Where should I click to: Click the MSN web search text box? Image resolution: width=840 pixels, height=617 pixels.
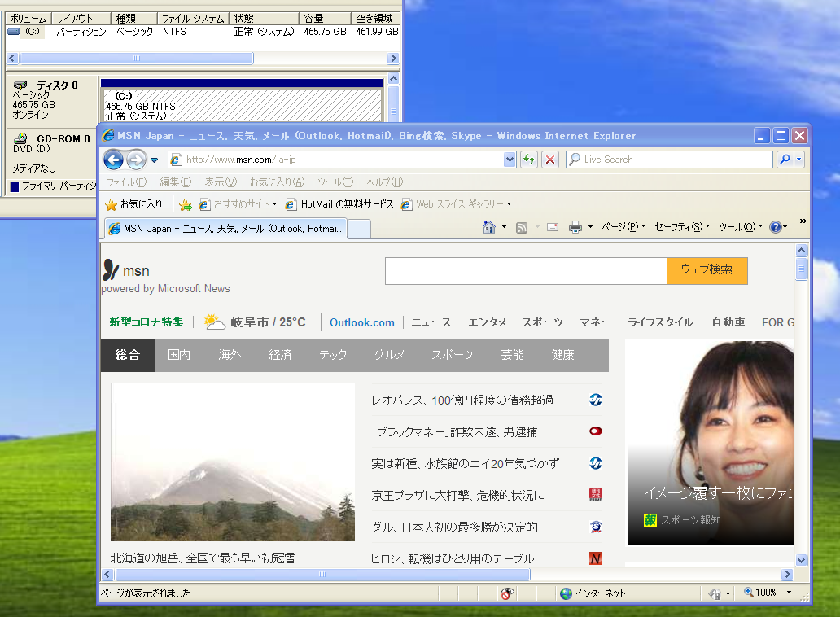(x=526, y=271)
